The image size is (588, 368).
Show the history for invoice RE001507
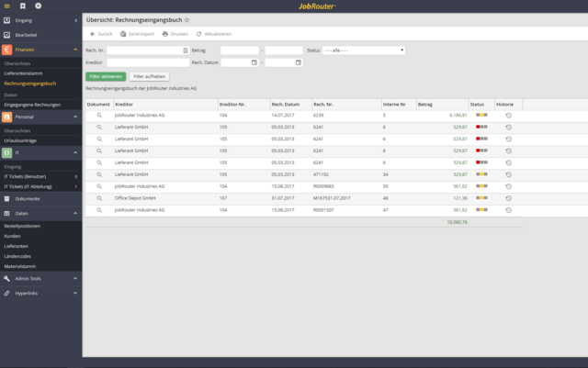(508, 210)
